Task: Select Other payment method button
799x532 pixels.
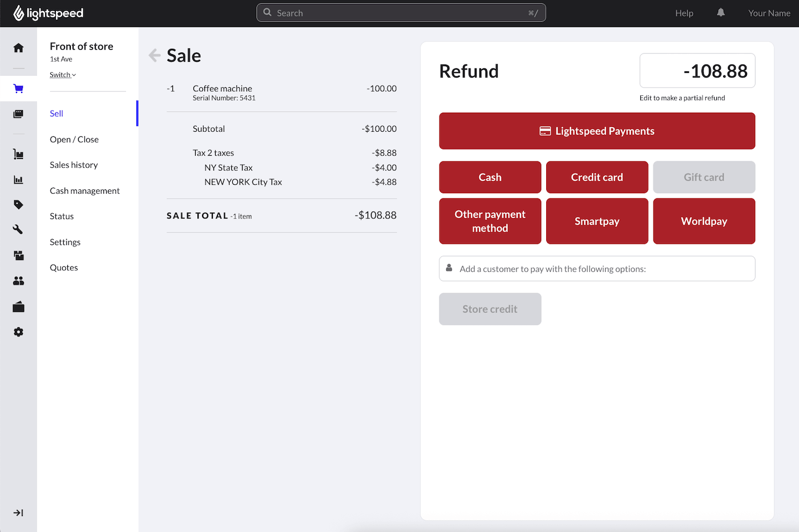Action: coord(490,221)
